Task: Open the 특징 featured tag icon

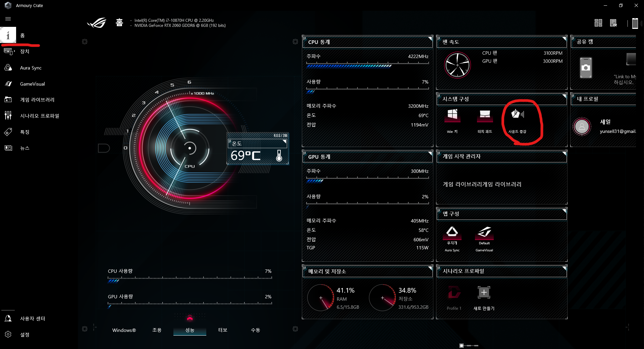Action: point(8,132)
